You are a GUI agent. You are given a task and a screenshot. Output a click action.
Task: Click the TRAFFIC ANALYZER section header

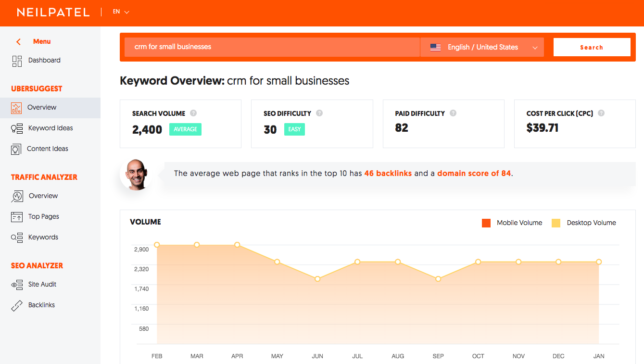44,177
